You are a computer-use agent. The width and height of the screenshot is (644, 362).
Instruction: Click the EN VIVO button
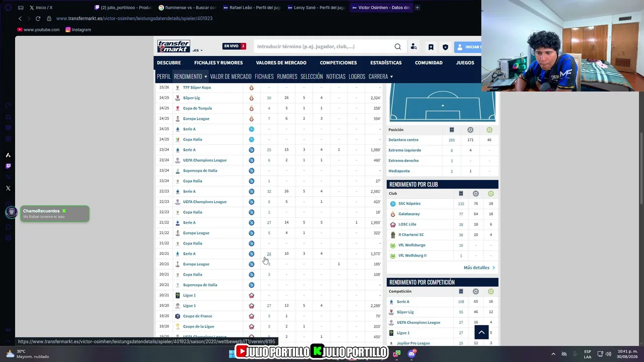point(234,46)
